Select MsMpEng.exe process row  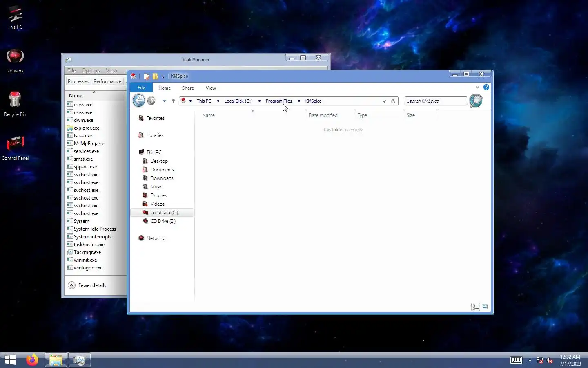[89, 144]
